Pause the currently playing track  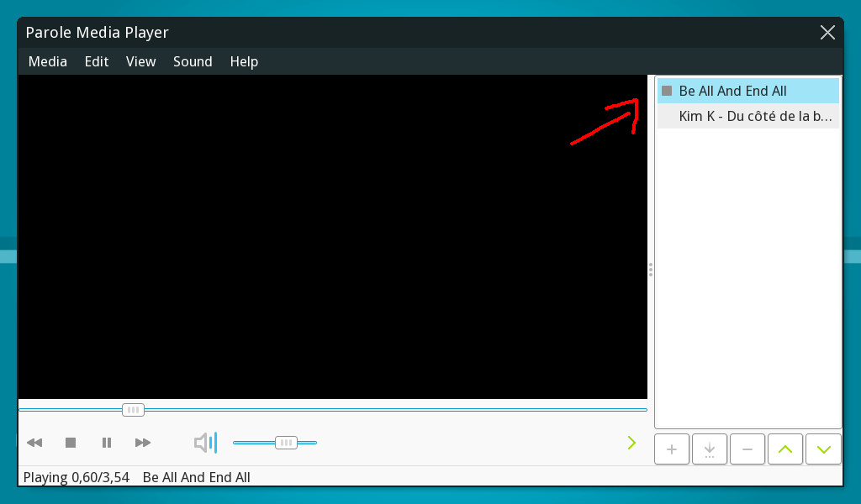coord(107,443)
